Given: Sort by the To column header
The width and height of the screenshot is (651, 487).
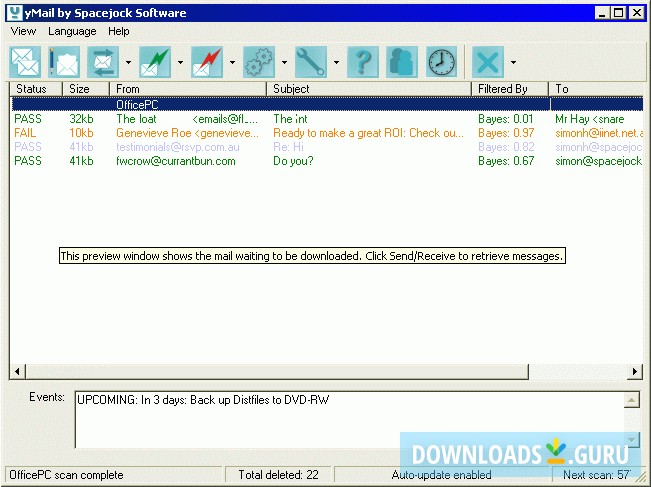Looking at the screenshot, I should tap(596, 89).
